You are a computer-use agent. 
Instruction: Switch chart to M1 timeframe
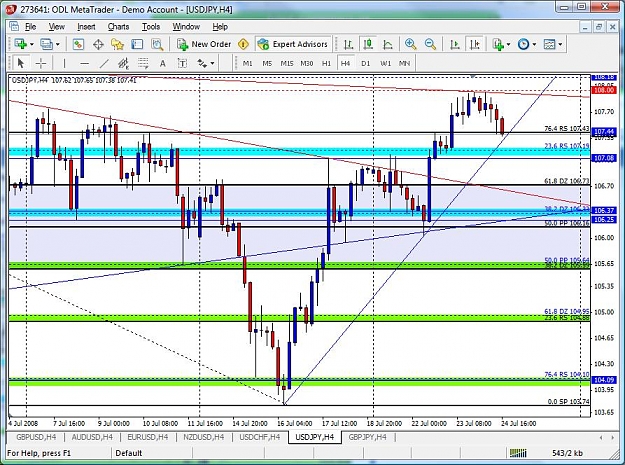(x=247, y=63)
